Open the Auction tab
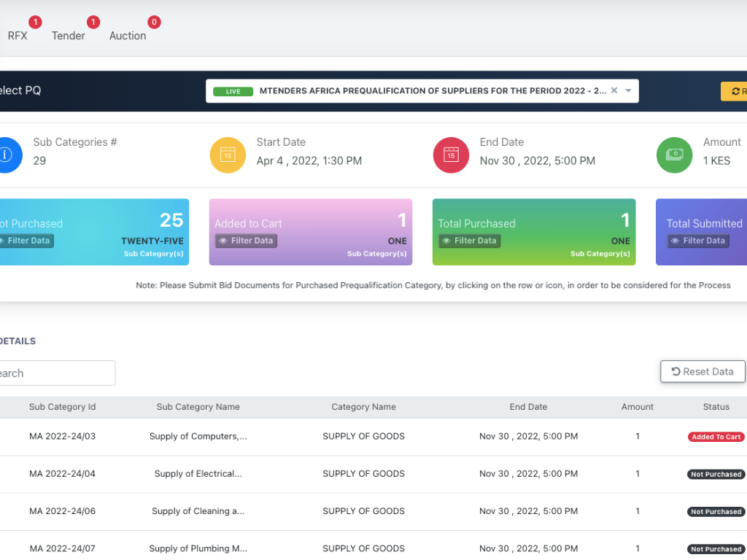The height and width of the screenshot is (560, 747). point(128,36)
